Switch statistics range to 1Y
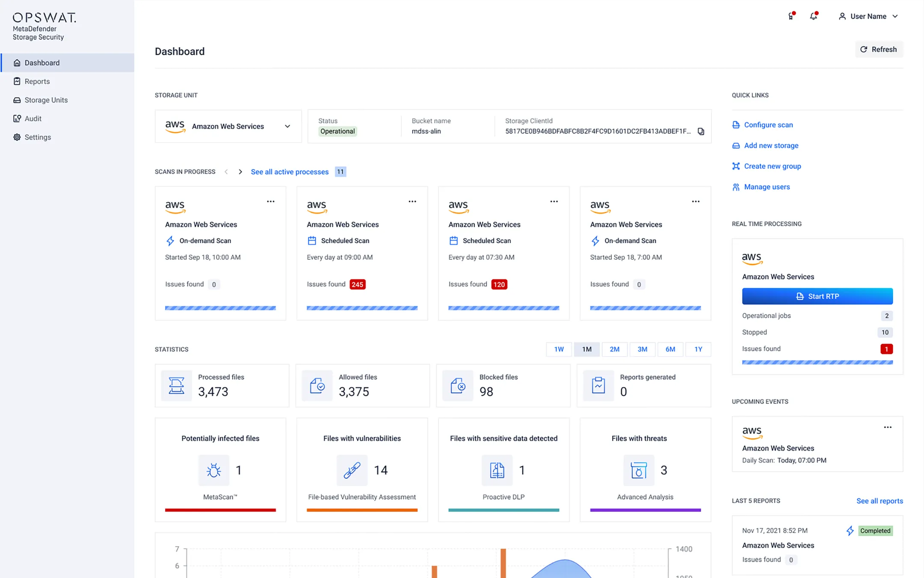This screenshot has height=578, width=924. coord(698,349)
